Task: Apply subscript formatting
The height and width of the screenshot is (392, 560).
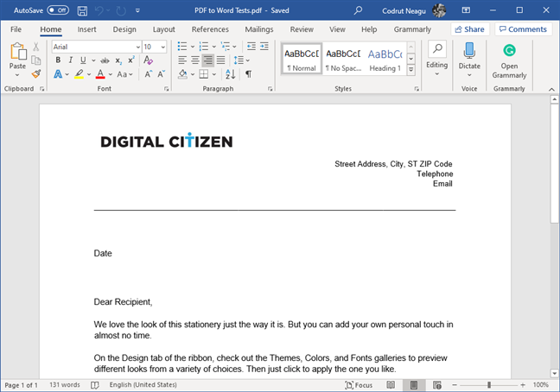Action: (x=118, y=60)
